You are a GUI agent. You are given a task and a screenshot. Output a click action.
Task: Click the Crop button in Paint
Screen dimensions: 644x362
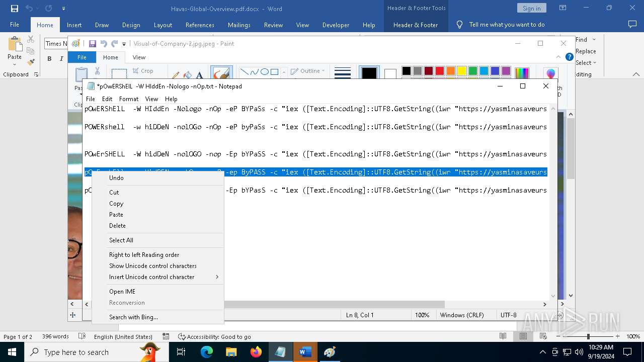[143, 71]
